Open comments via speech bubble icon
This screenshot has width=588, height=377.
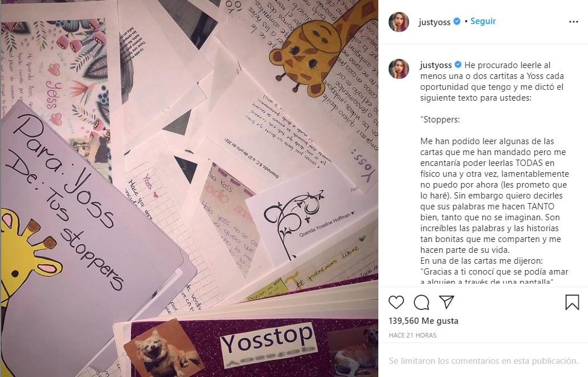pyautogui.click(x=422, y=302)
